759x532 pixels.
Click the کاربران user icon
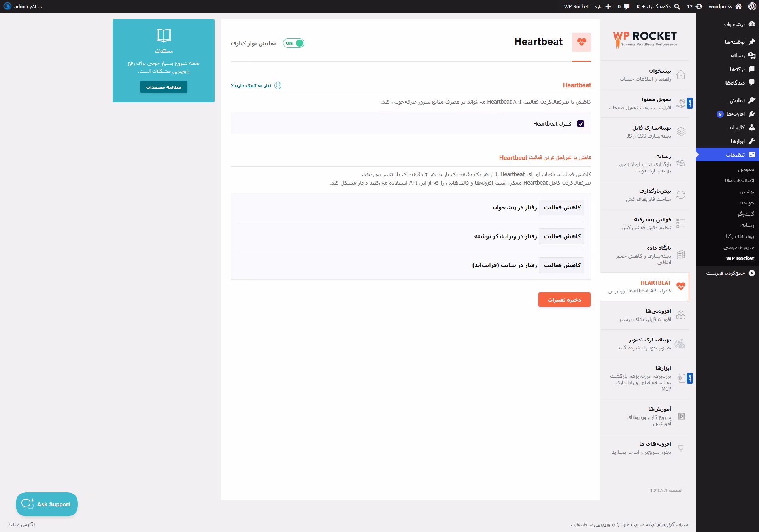point(752,127)
